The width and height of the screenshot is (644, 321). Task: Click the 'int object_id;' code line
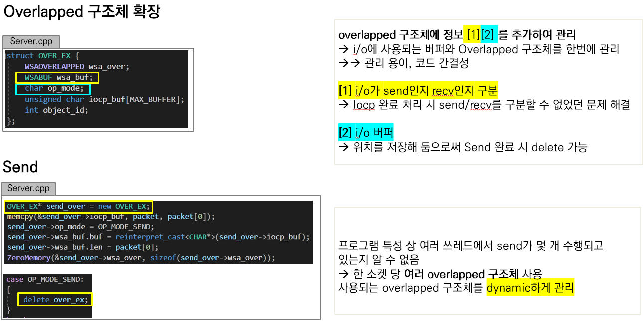(56, 110)
